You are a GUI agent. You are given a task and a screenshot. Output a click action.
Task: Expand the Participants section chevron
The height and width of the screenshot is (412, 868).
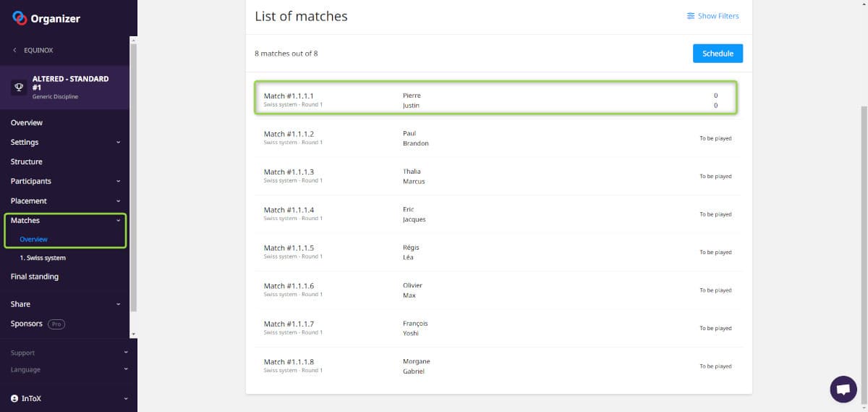click(119, 182)
